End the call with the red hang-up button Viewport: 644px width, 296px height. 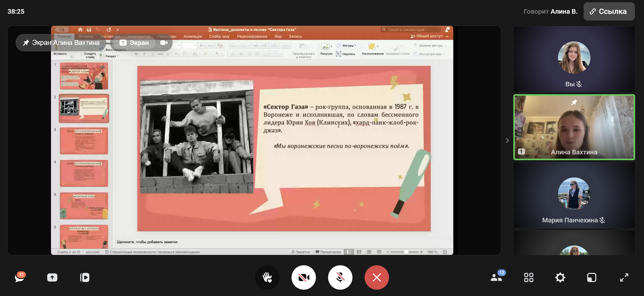pos(377,277)
